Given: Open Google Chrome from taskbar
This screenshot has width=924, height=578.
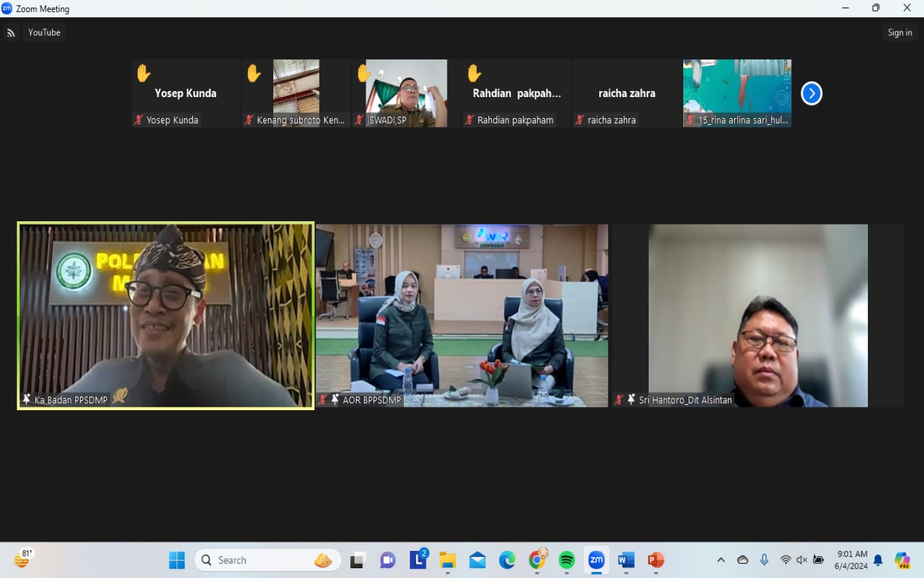Looking at the screenshot, I should [x=537, y=560].
